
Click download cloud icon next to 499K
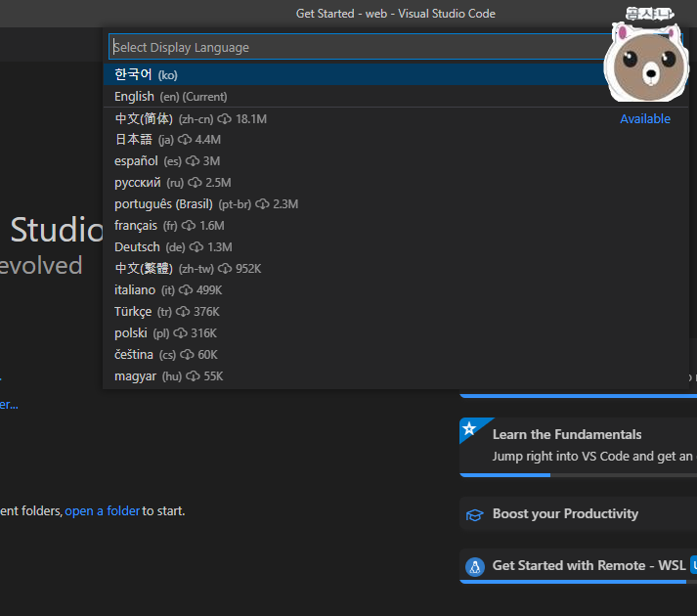point(186,290)
